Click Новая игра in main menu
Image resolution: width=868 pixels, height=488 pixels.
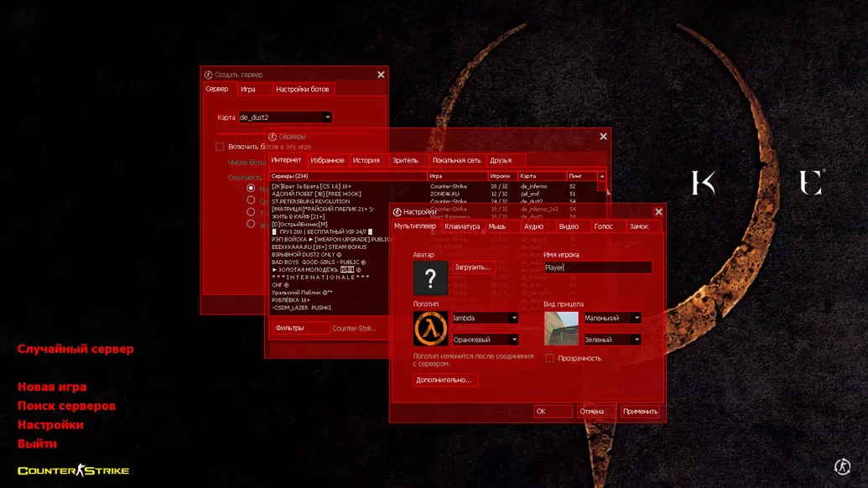tap(52, 387)
